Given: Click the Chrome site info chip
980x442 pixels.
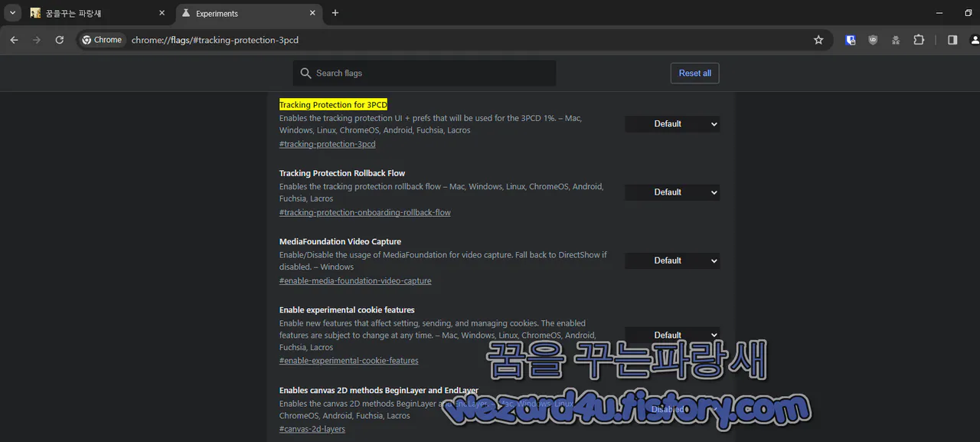Looking at the screenshot, I should 103,40.
